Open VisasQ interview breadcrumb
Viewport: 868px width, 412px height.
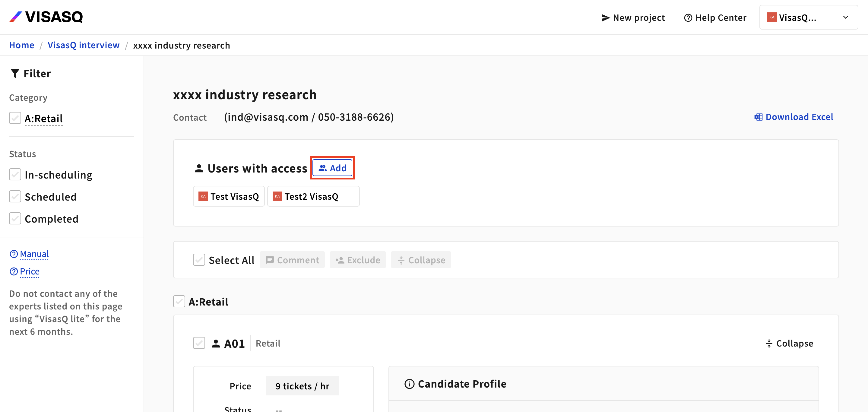pos(84,45)
